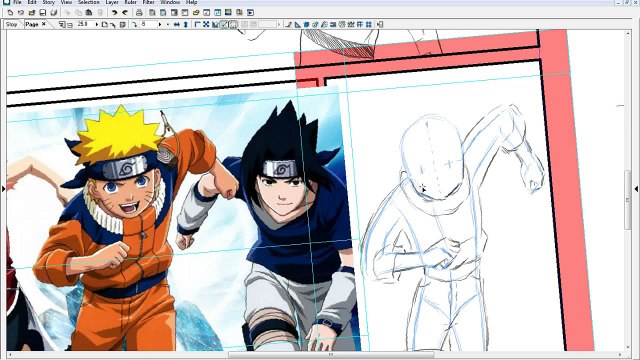Click the scissors Cut icon
640x360 pixels.
[x=68, y=13]
